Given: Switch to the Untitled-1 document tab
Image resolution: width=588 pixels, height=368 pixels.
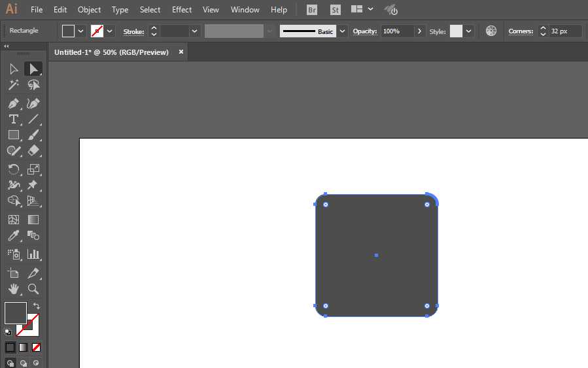Looking at the screenshot, I should [111, 52].
